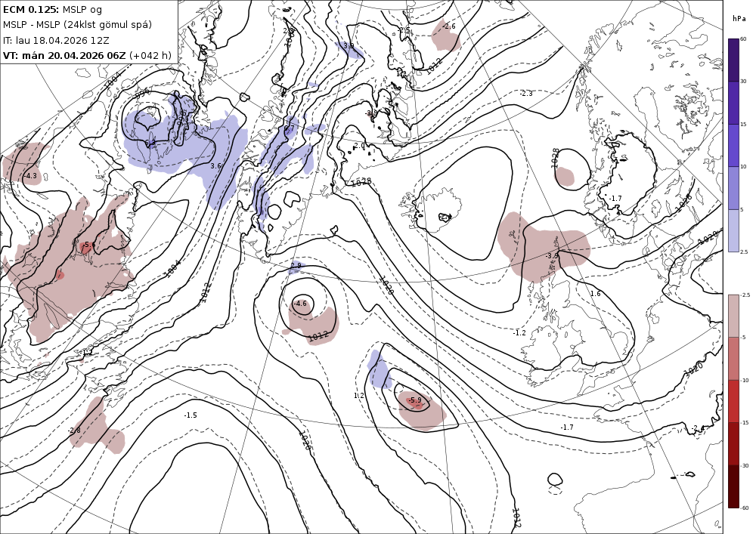Click the legend tick label 30

743,82
